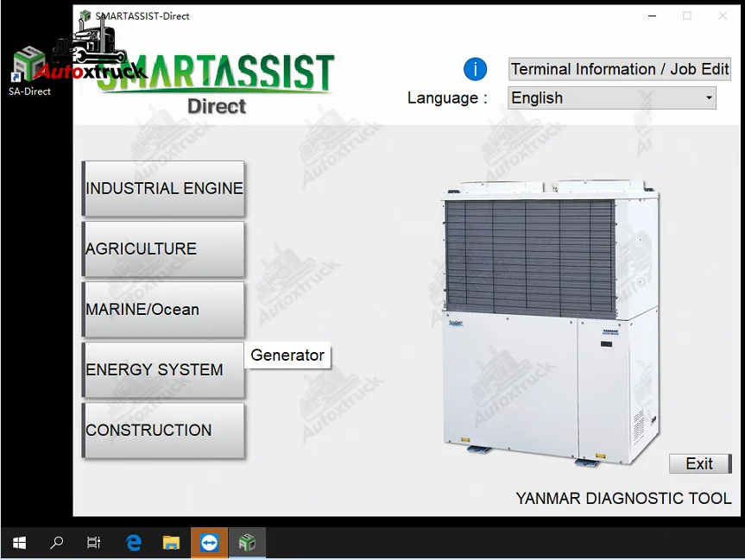Click the Language dropdown arrow

click(709, 98)
